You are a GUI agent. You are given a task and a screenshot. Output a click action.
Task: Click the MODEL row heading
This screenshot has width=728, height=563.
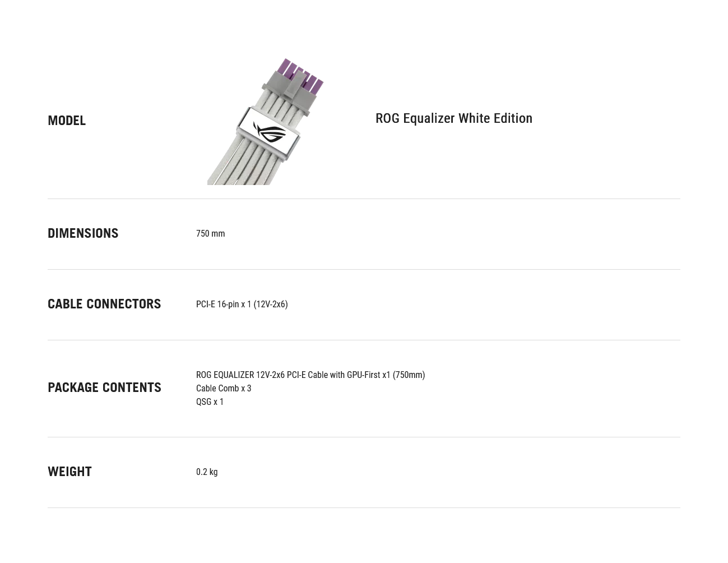pos(67,121)
